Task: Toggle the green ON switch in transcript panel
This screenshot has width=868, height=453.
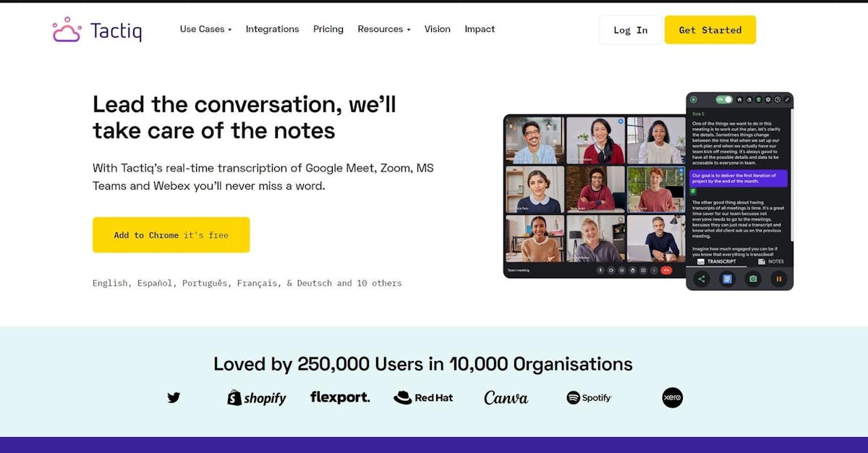Action: [724, 99]
